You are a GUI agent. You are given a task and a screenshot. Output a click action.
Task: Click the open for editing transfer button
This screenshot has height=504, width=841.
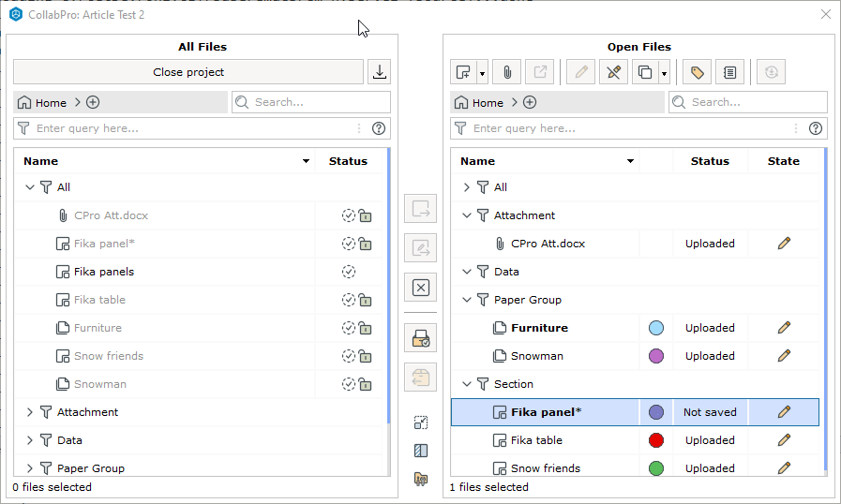point(420,247)
